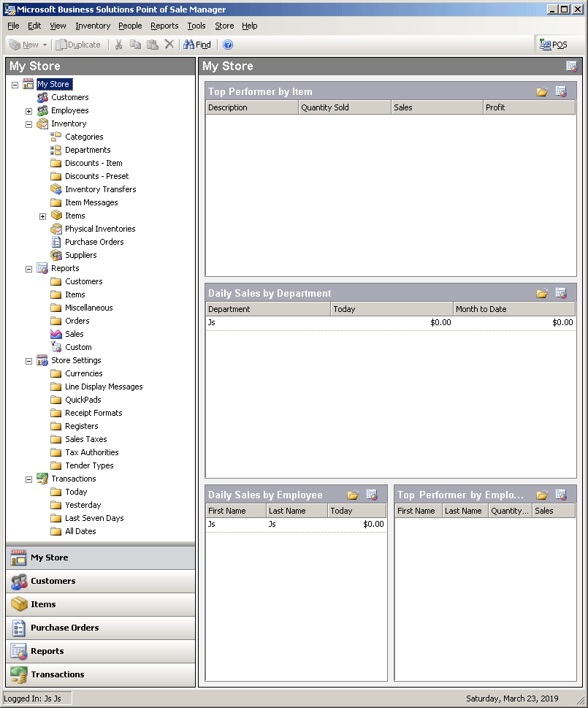Select Receipt Formats in tree

click(x=93, y=413)
